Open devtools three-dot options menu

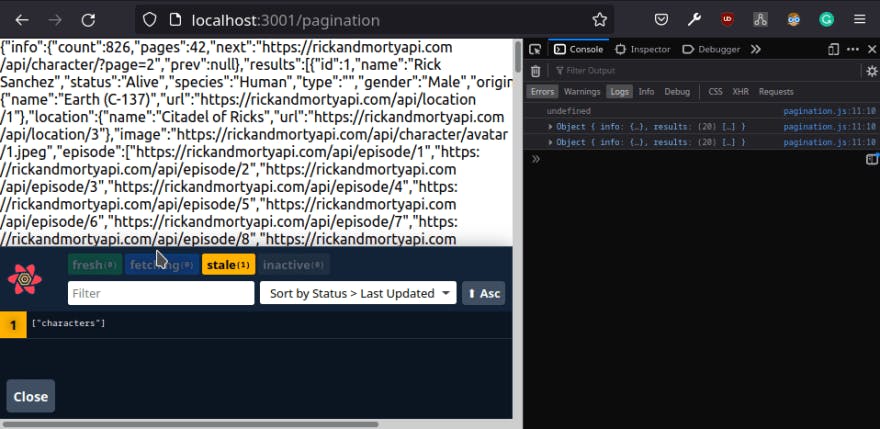pos(853,49)
